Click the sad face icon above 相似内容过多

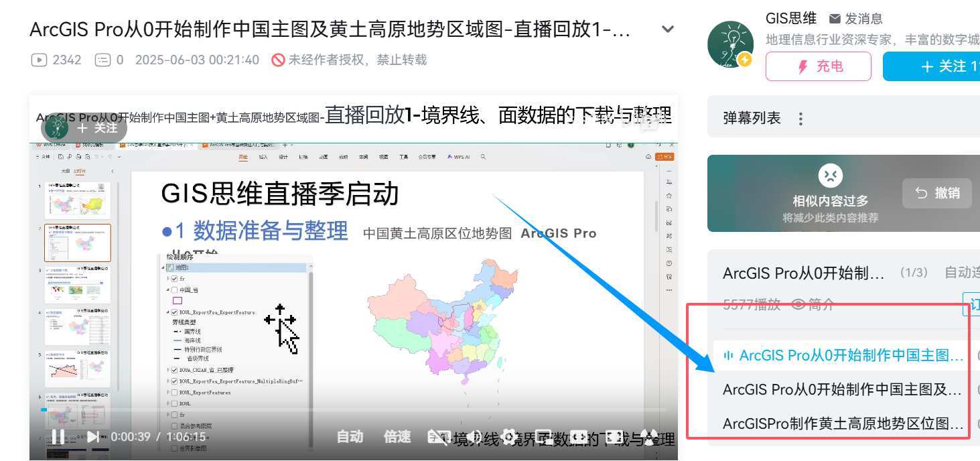pos(830,176)
